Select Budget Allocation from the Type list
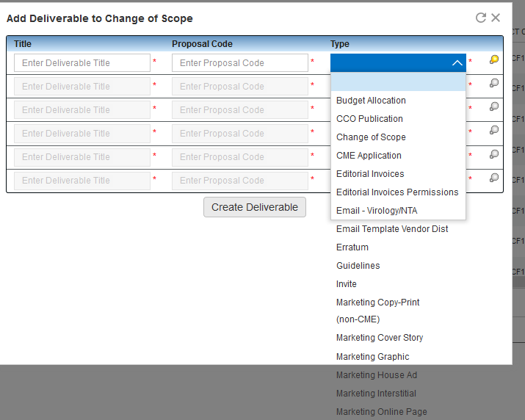 [x=371, y=101]
